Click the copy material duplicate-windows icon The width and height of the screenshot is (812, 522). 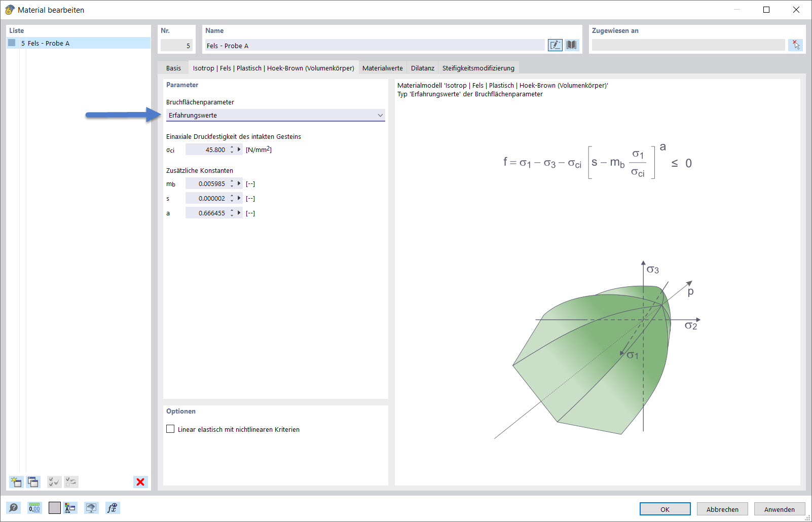pos(33,482)
